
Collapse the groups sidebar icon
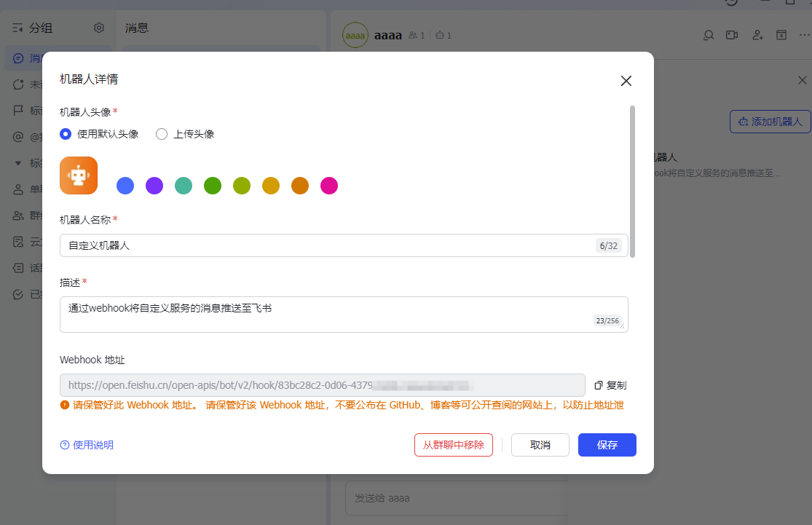18,28
